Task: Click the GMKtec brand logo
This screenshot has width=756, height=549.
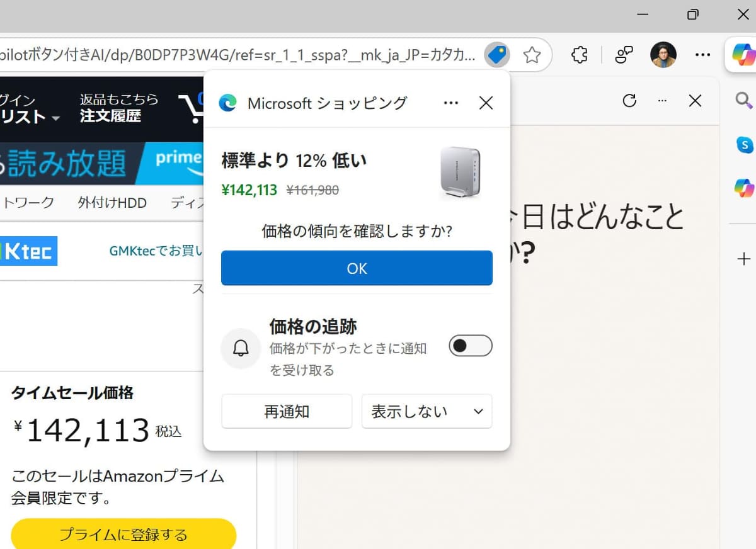Action: pyautogui.click(x=28, y=251)
